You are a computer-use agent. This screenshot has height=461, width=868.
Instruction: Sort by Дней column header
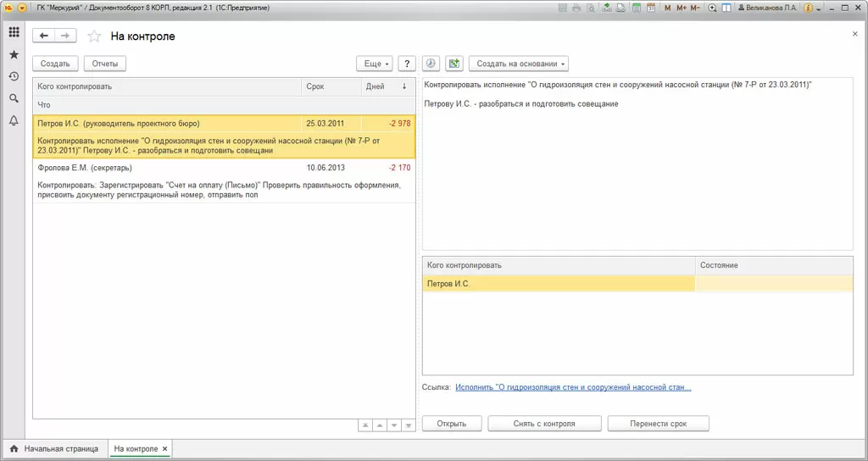tap(387, 86)
